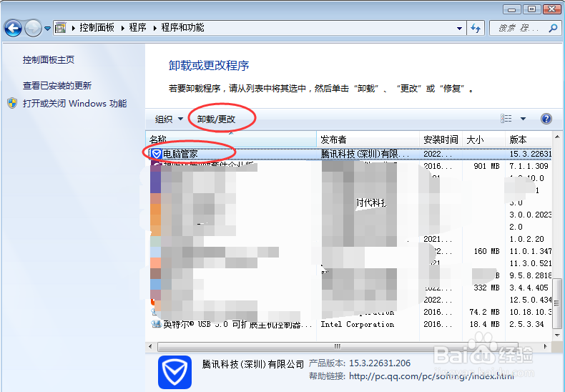Click the vertical scrollbar thumb
The height and width of the screenshot is (392, 565).
(557, 303)
